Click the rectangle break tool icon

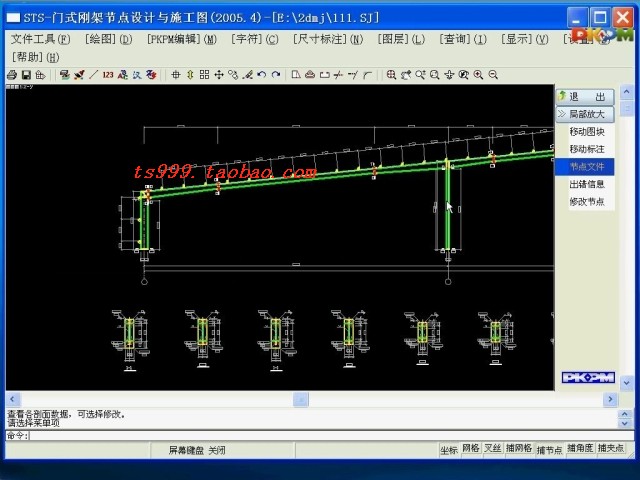click(324, 75)
